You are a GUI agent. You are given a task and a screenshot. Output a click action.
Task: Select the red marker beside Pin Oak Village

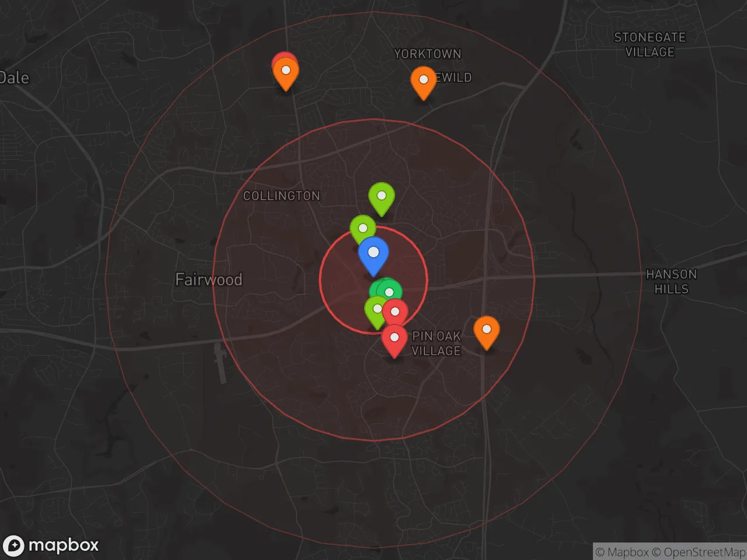[395, 339]
